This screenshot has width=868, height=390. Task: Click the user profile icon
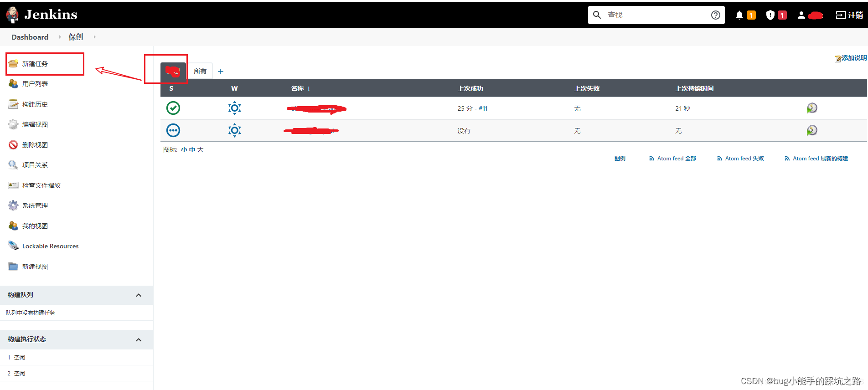click(x=801, y=15)
